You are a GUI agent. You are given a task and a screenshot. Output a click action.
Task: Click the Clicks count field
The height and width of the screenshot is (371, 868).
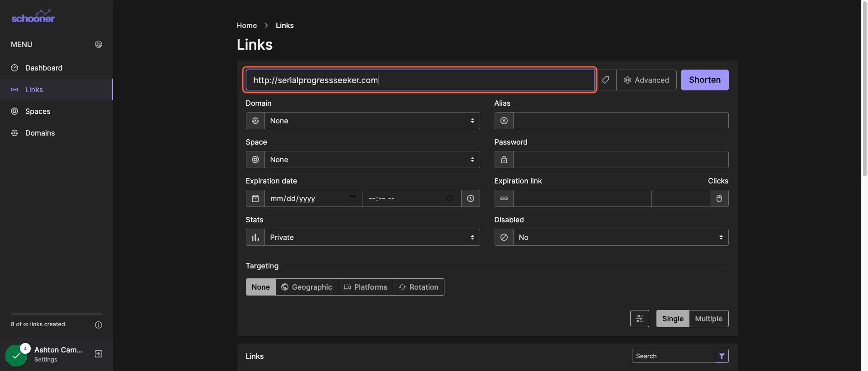[680, 198]
